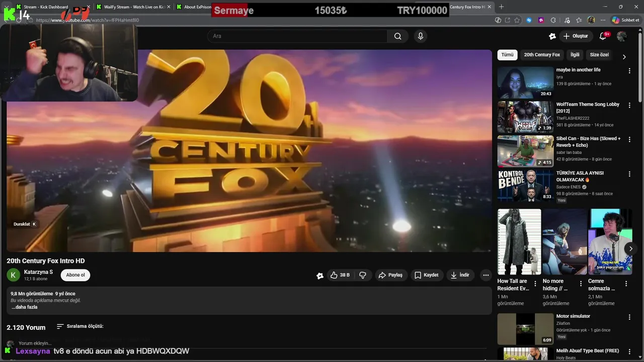Click the open-in-app icon in address bar
The image size is (644, 362).
coord(507,20)
